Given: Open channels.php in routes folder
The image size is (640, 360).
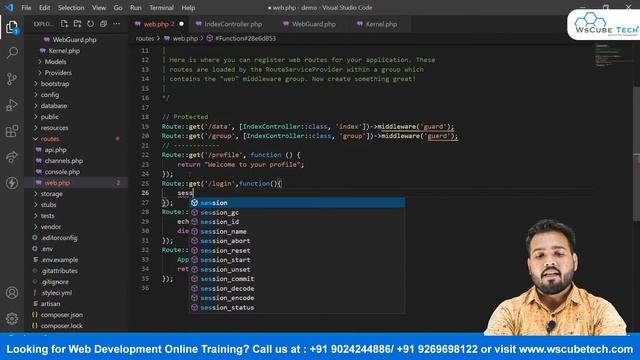Looking at the screenshot, I should coord(64,161).
